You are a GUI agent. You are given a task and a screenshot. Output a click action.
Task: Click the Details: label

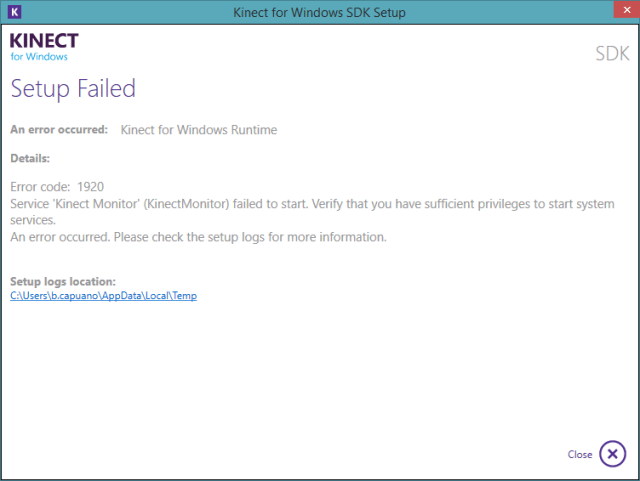click(30, 158)
